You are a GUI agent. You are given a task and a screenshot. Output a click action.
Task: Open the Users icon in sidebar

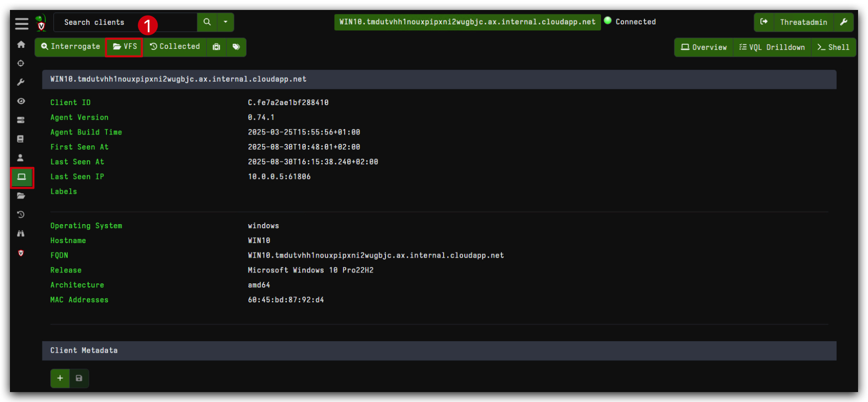(21, 158)
